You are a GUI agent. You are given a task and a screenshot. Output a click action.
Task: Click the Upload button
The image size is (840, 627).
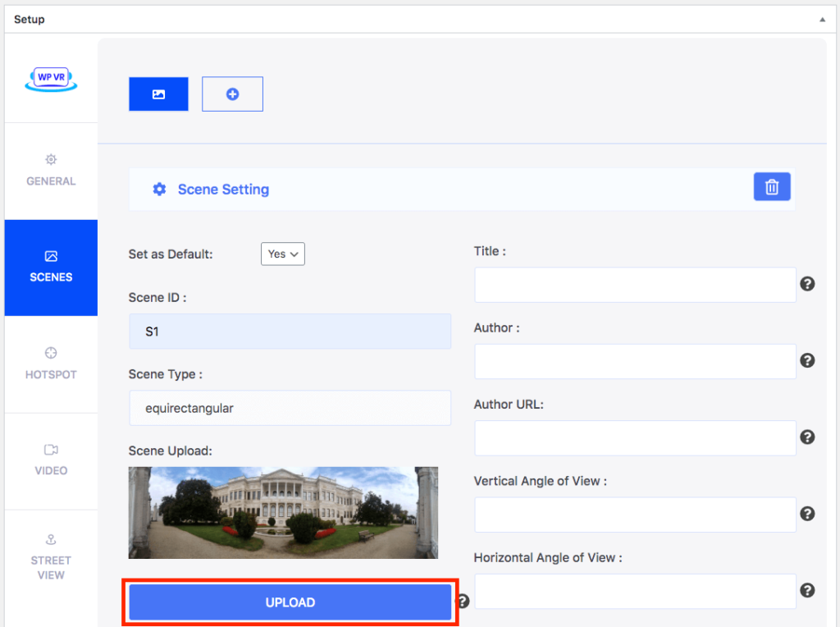pos(290,602)
